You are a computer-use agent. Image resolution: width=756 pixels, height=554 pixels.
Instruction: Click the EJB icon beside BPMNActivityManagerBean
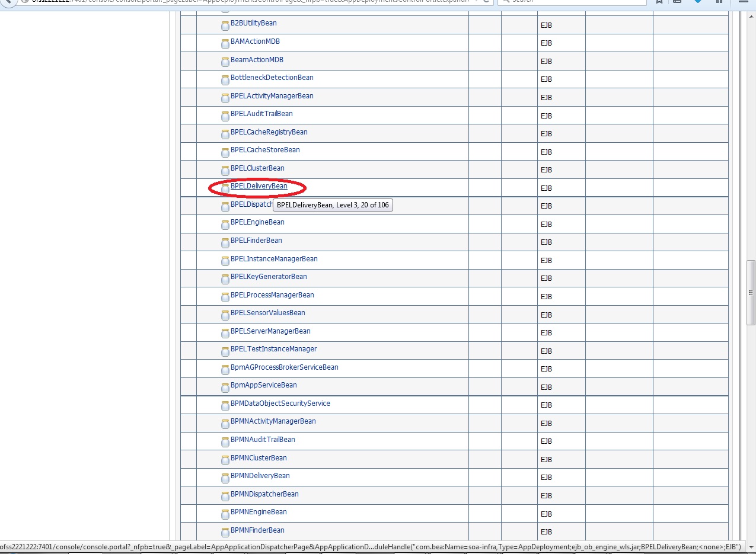(225, 424)
